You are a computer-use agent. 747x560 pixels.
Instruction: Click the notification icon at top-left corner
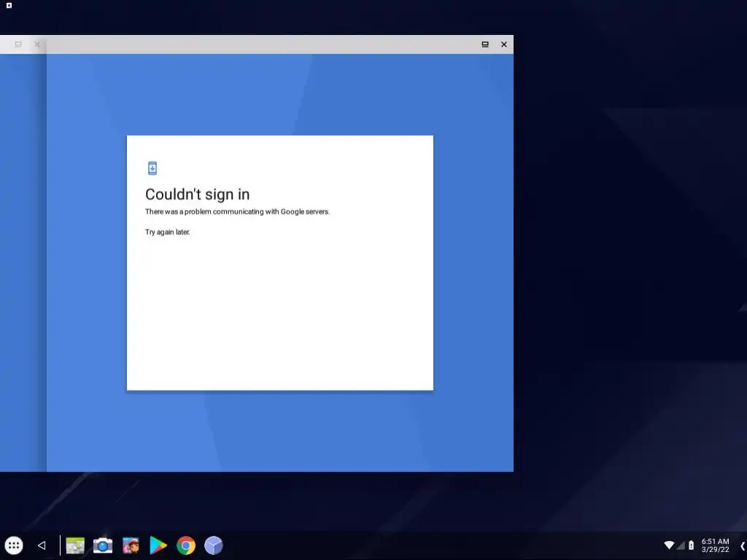tap(9, 5)
